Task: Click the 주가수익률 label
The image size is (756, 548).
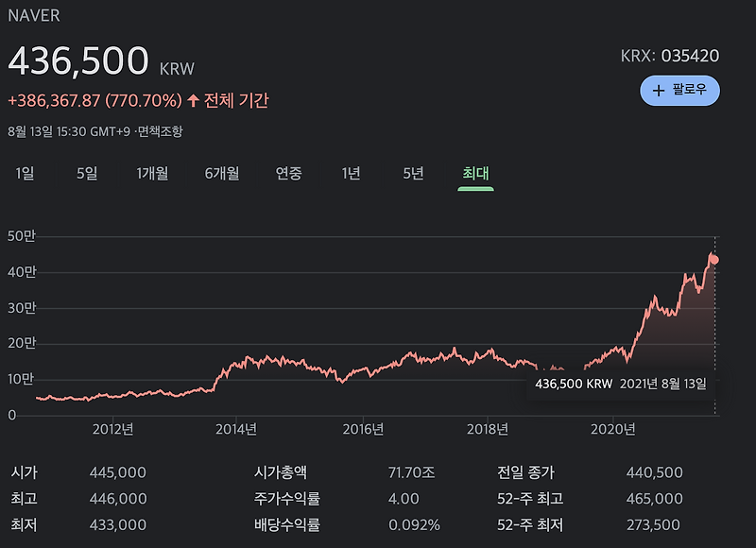Action: pos(287,499)
